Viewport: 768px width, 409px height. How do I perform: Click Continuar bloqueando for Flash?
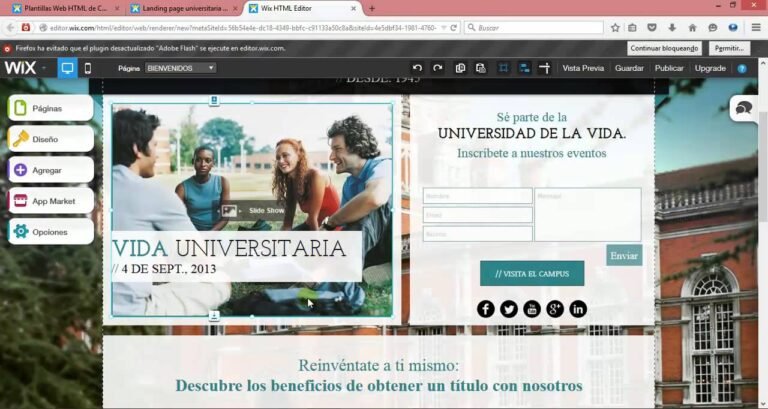coord(664,48)
